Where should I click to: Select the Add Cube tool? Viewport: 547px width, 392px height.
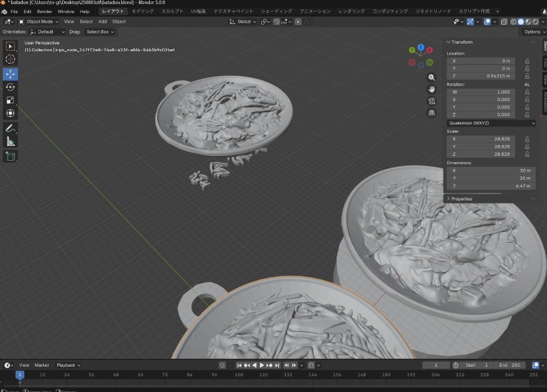click(10, 156)
